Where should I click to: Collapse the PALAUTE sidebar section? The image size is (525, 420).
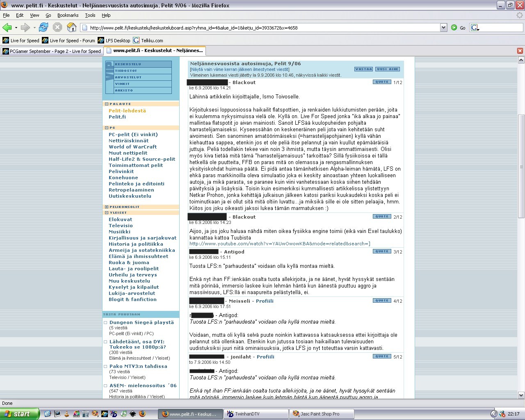107,104
